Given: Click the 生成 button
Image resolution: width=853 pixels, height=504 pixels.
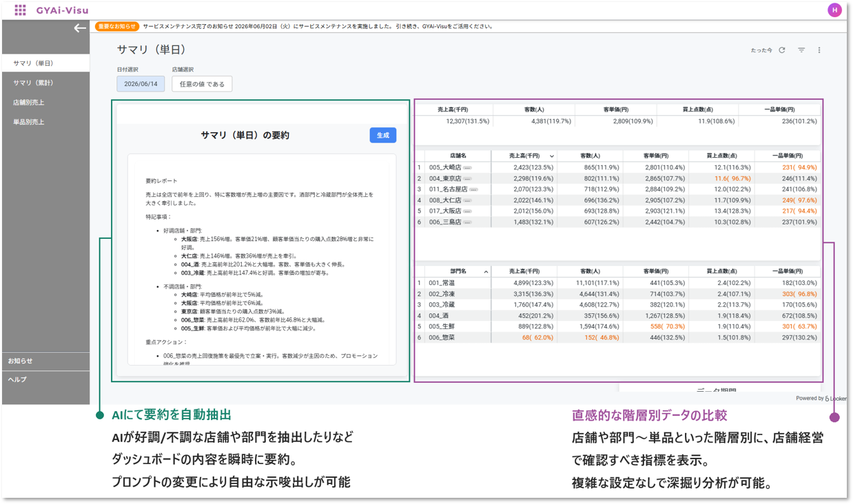Looking at the screenshot, I should [383, 136].
